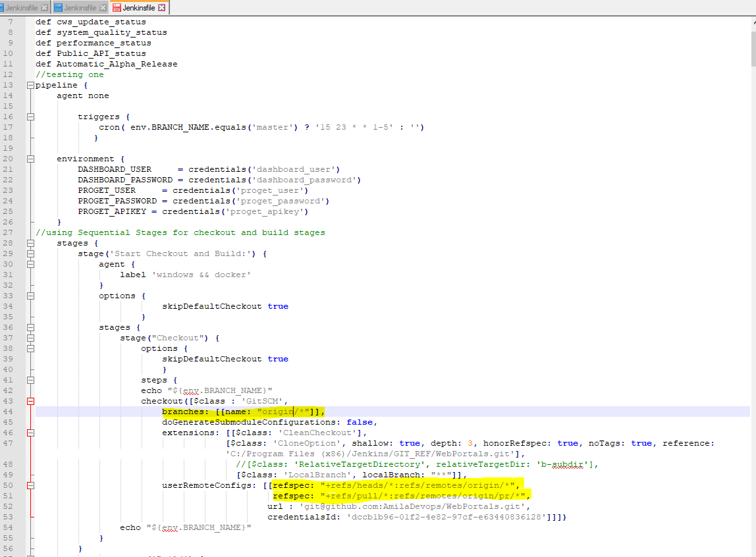Switch to the middle Jenkinsfile tab
Viewport: 756px width, 557px height.
80,8
